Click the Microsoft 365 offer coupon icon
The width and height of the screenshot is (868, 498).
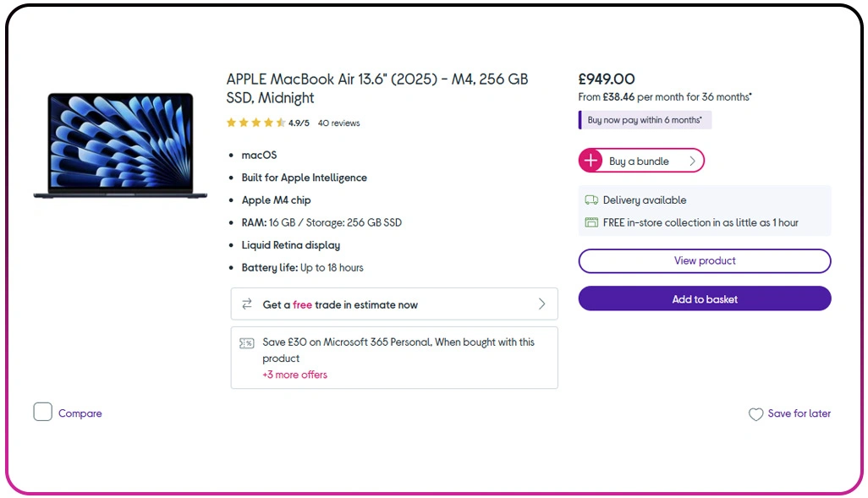click(x=247, y=343)
